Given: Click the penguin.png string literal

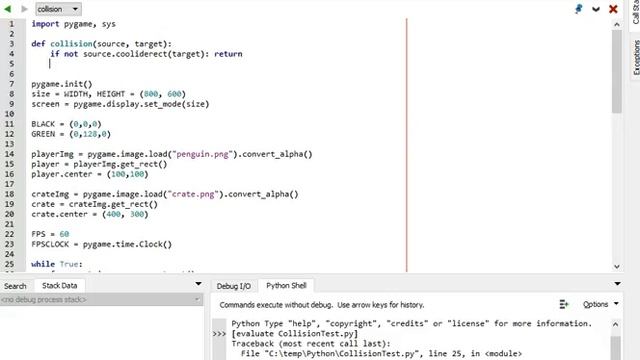Looking at the screenshot, I should 202,154.
